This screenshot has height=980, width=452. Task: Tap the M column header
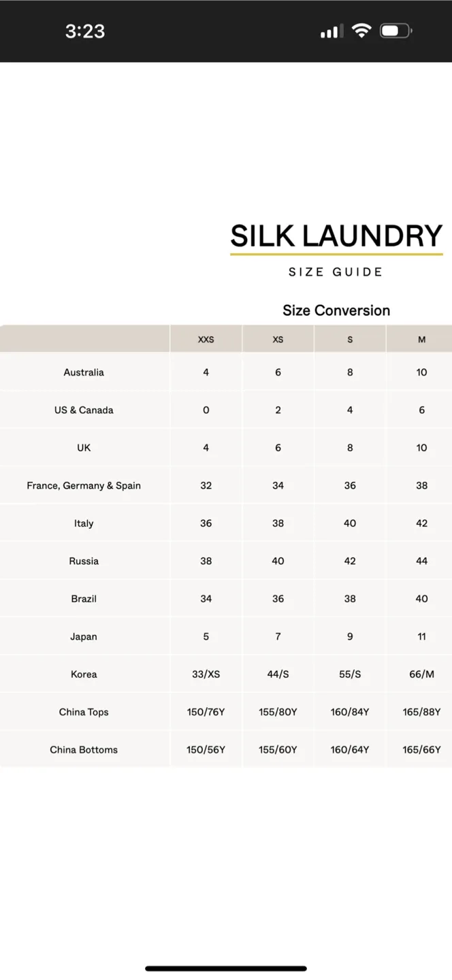(421, 339)
